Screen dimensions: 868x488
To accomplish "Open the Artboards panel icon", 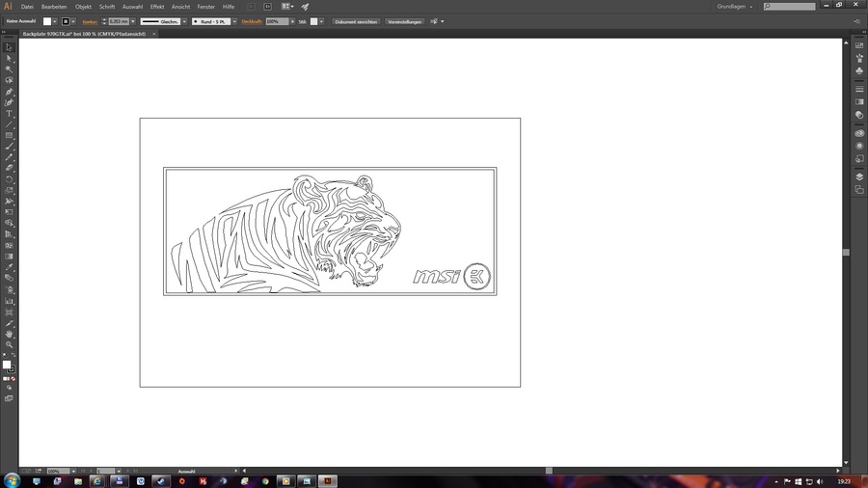I will click(859, 190).
